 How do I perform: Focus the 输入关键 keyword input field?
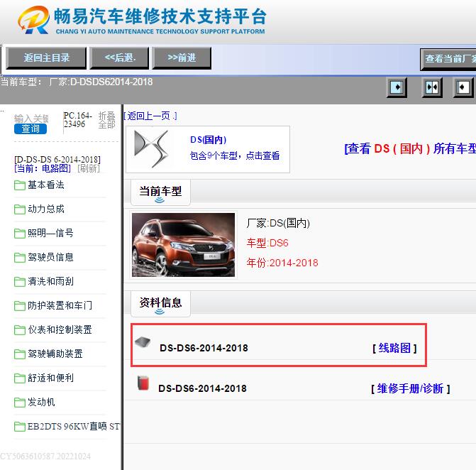[x=31, y=119]
